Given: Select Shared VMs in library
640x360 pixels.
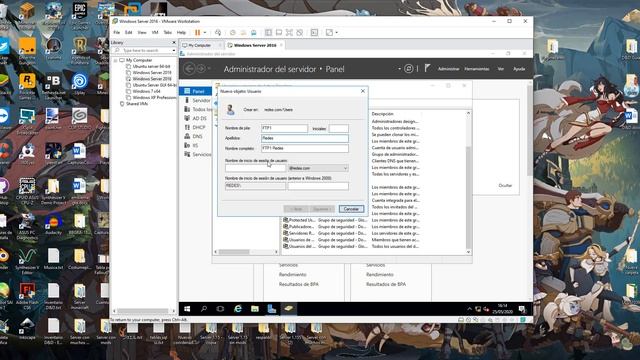Looking at the screenshot, I should (137, 104).
